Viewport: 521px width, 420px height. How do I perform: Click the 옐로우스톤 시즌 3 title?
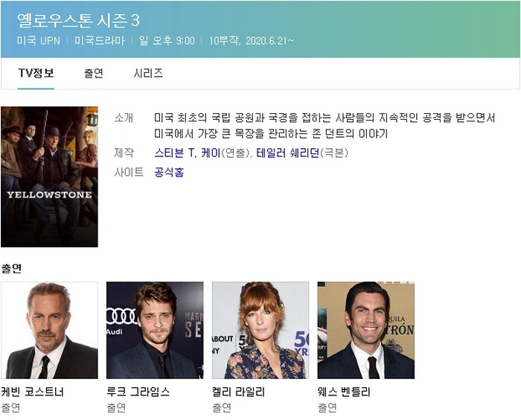coord(78,21)
